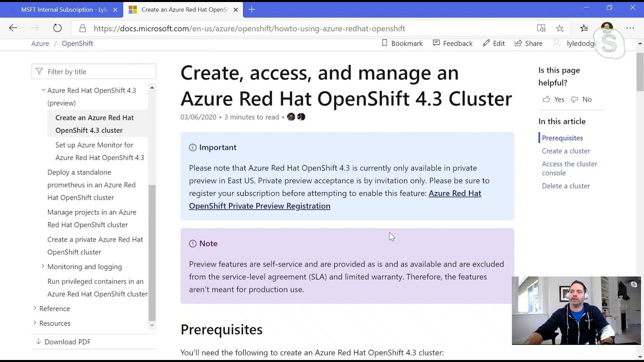Click the Note callout info icon
Image resolution: width=644 pixels, height=362 pixels.
[x=193, y=243]
